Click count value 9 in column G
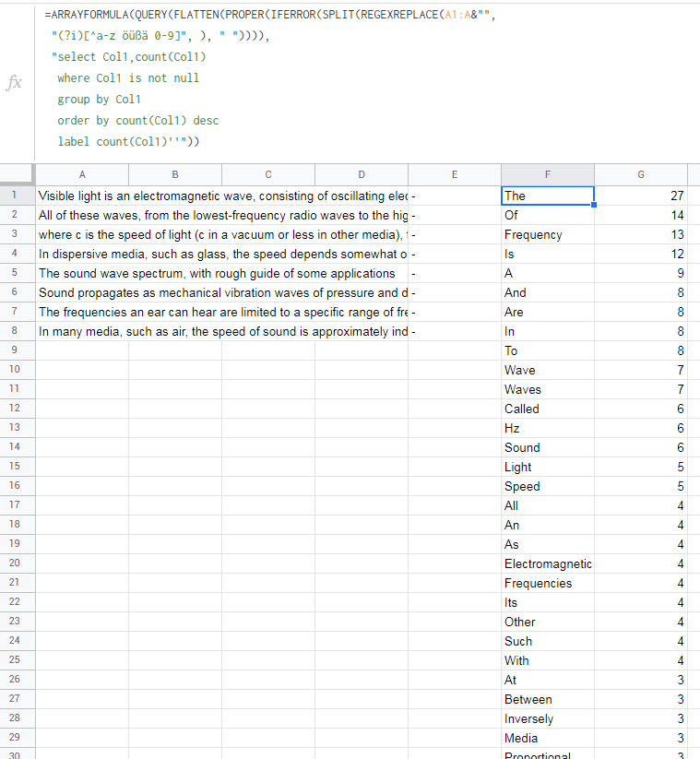The height and width of the screenshot is (759, 700). point(641,273)
